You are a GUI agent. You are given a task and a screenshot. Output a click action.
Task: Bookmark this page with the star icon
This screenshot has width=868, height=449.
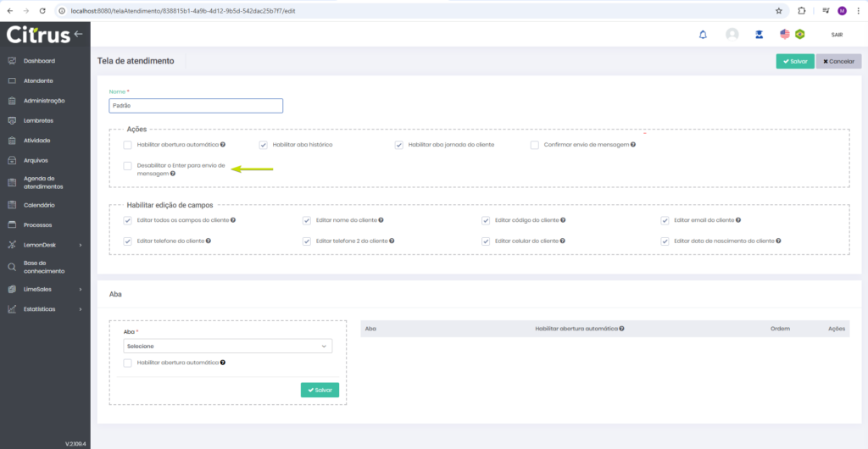click(778, 11)
